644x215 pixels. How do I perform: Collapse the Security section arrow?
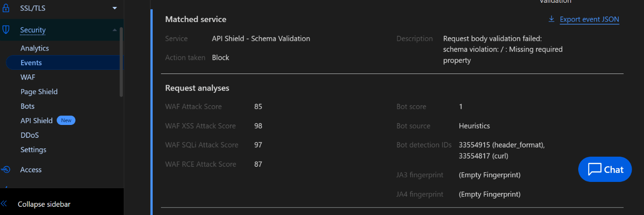[115, 30]
